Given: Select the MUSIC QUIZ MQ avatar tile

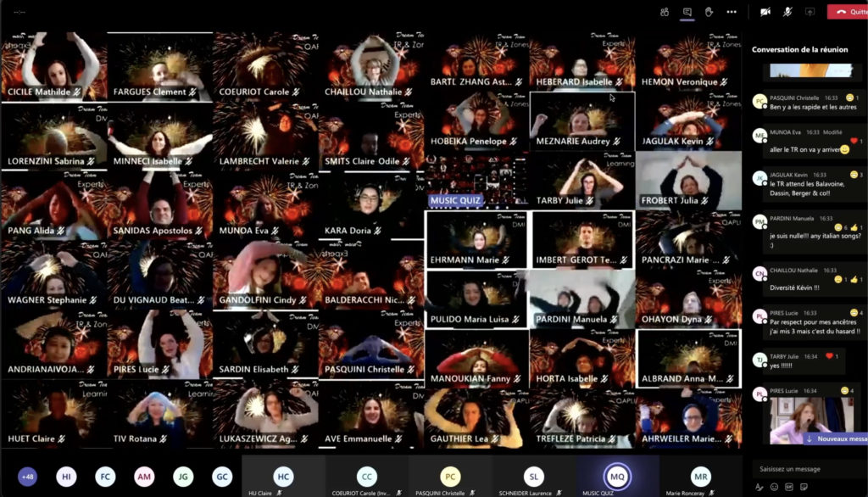Looking at the screenshot, I should pyautogui.click(x=617, y=477).
